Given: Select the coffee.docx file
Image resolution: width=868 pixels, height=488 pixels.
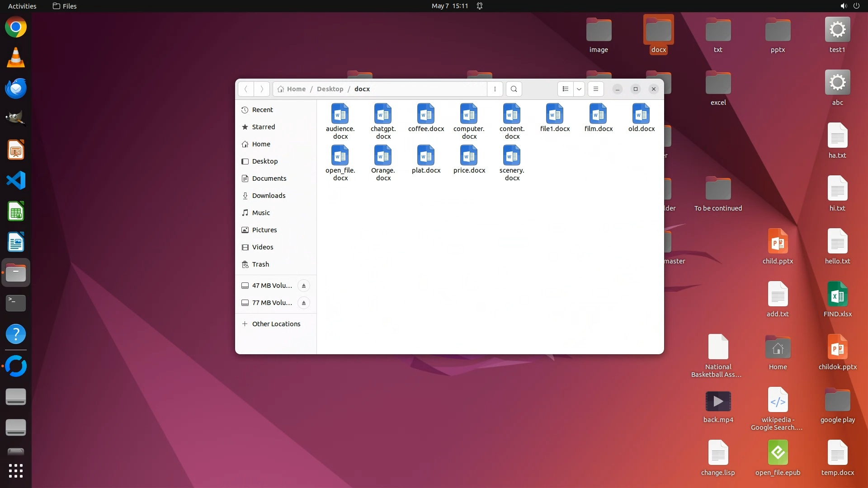Looking at the screenshot, I should [x=426, y=114].
